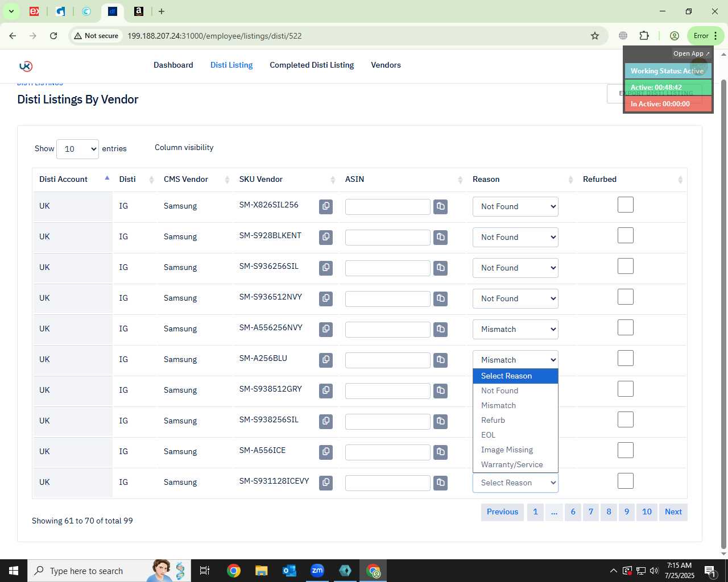This screenshot has height=582, width=728.
Task: Copy SKU SM-A556ICE with copy icon
Action: tap(326, 452)
